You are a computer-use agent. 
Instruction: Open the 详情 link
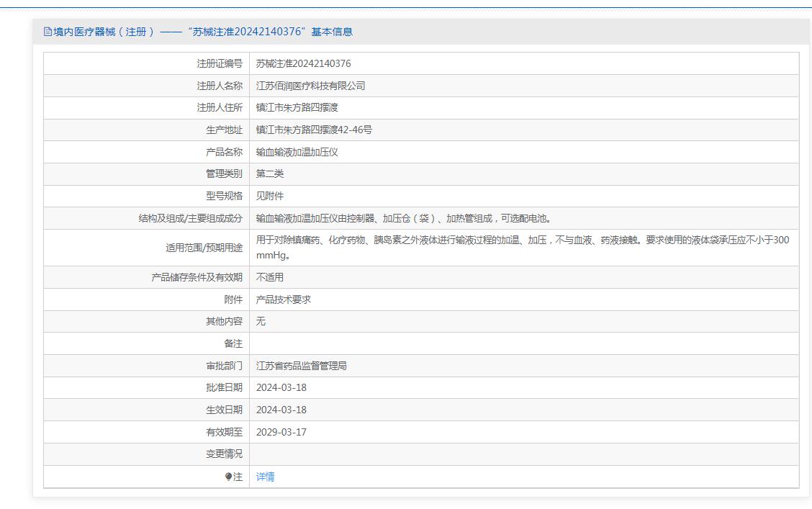265,477
